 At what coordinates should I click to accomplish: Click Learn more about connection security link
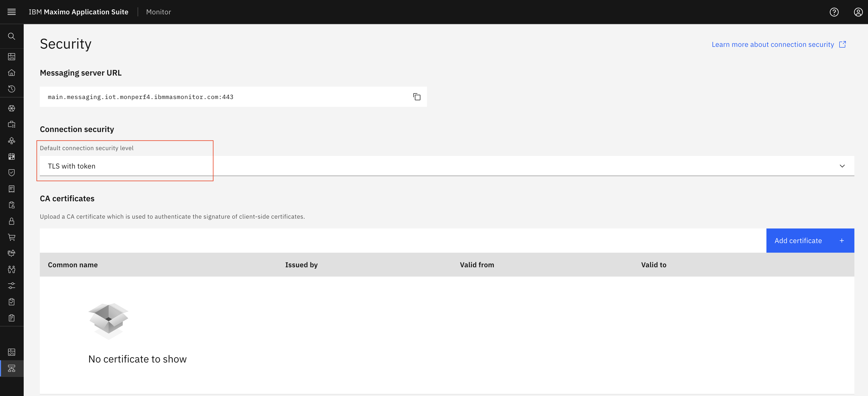(773, 44)
